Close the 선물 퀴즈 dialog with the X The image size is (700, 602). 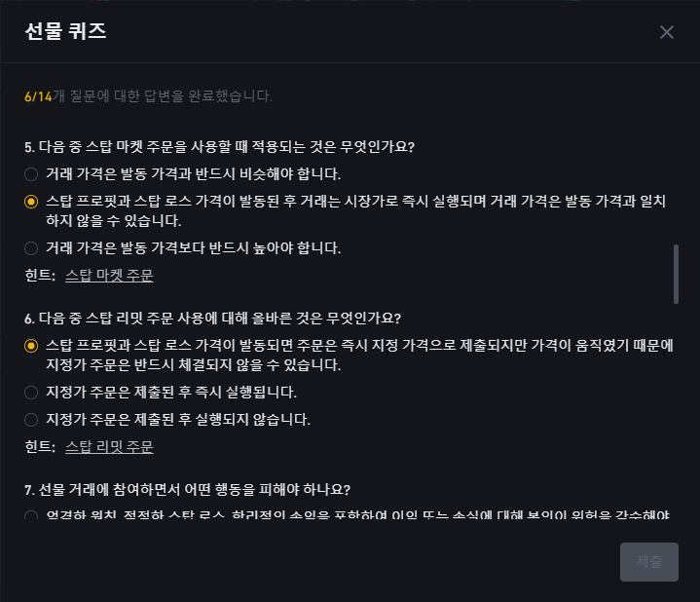(x=667, y=32)
